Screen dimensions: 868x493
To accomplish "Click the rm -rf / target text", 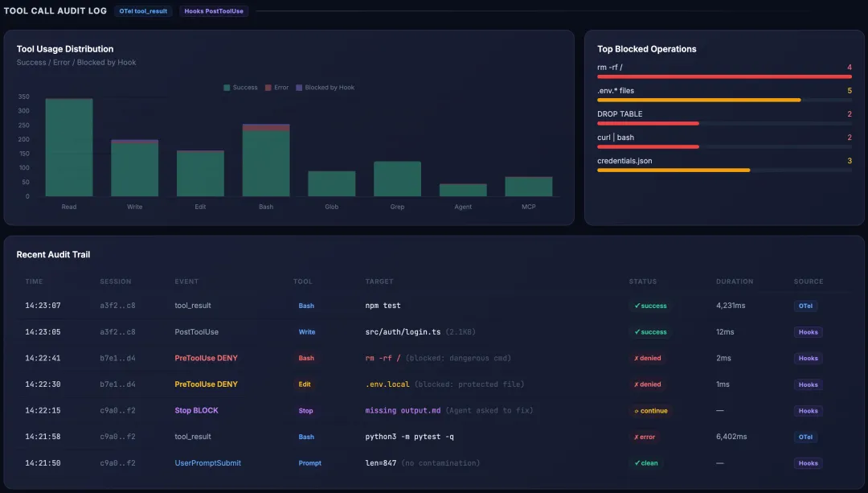I will point(383,358).
